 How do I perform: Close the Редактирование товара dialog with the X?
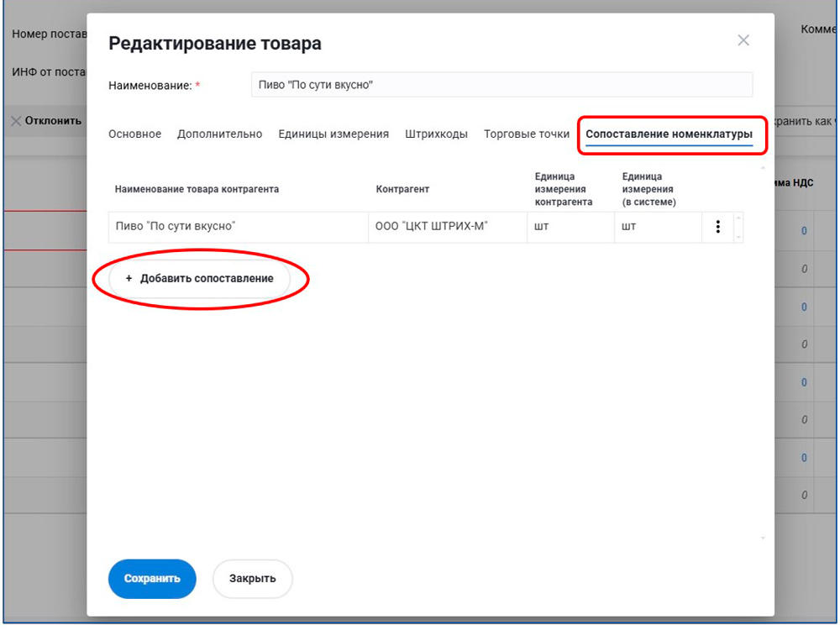point(743,40)
